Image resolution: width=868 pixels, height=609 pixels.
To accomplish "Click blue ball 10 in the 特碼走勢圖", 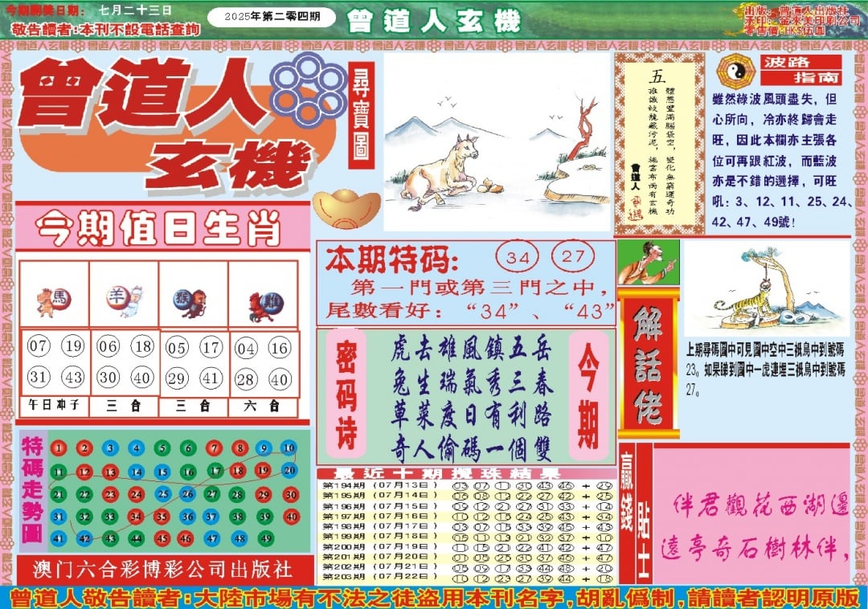I will 289,448.
